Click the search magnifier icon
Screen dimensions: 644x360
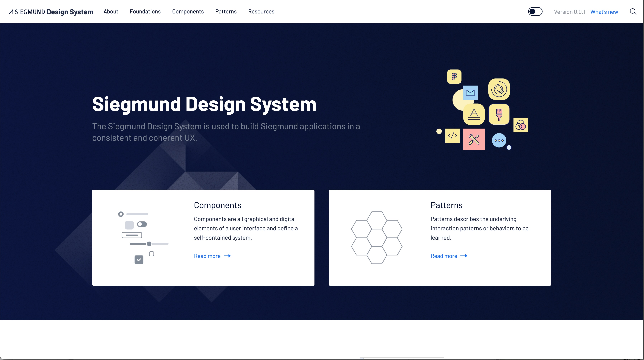pos(633,12)
